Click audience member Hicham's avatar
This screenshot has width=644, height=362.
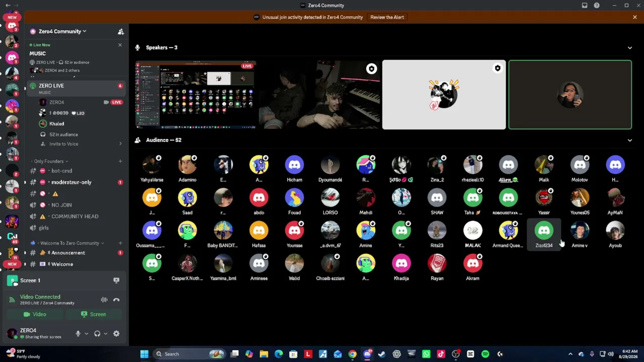[x=294, y=165]
